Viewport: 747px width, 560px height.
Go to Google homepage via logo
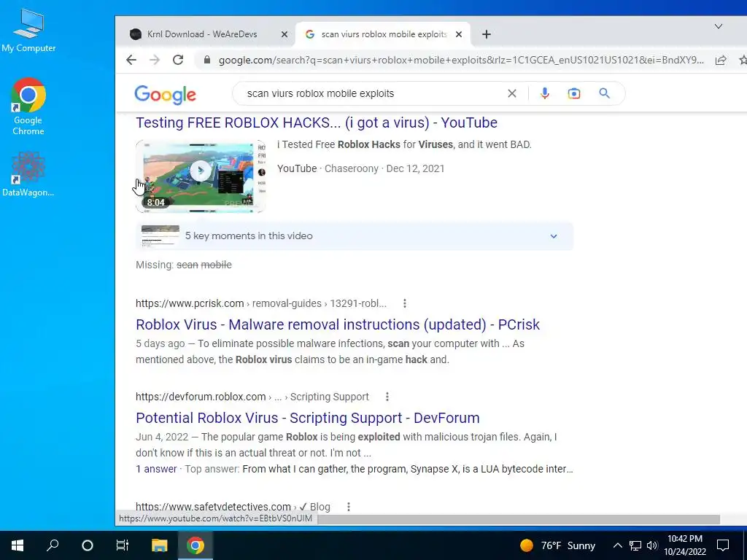166,94
